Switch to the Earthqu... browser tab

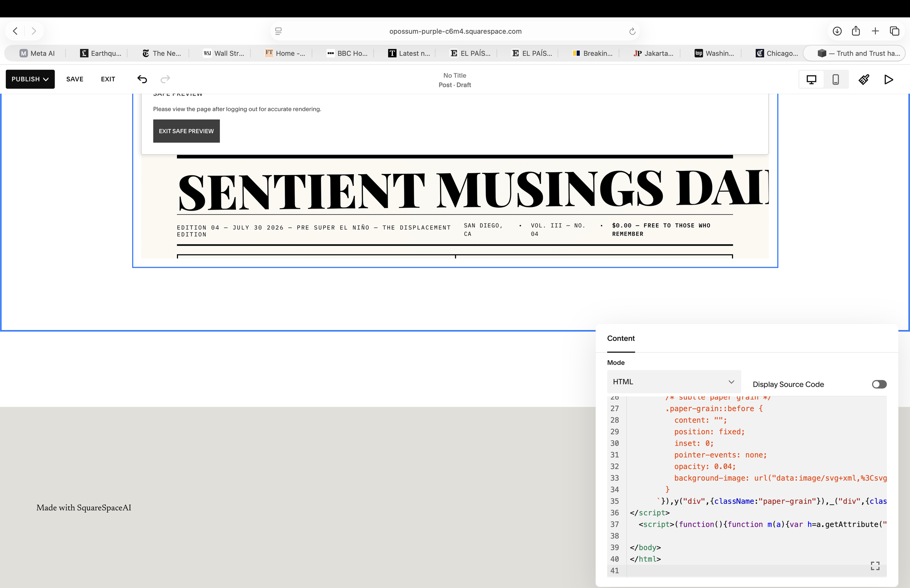pos(101,53)
